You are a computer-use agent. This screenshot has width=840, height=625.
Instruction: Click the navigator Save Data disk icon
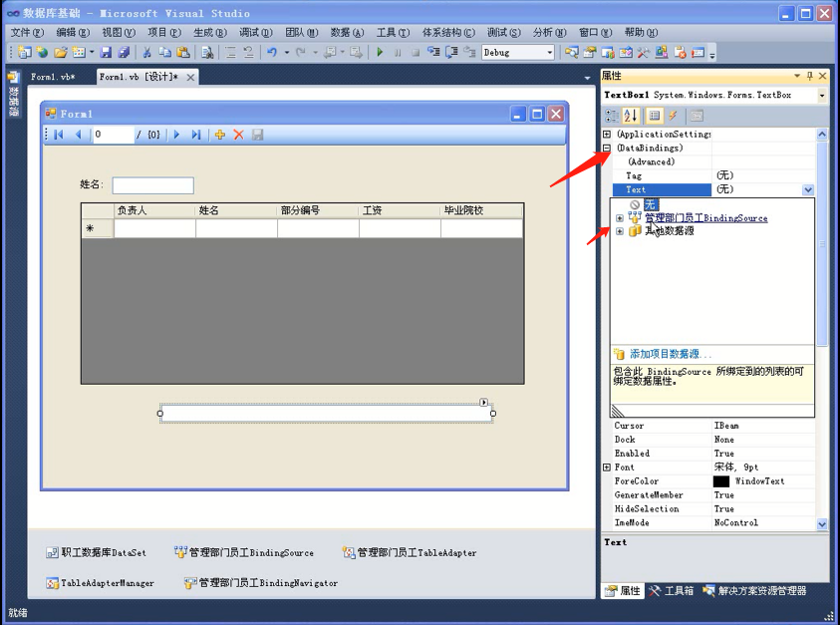(x=258, y=135)
